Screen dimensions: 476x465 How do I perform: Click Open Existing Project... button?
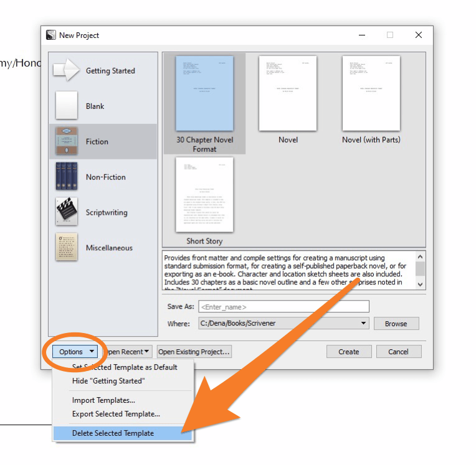click(194, 352)
